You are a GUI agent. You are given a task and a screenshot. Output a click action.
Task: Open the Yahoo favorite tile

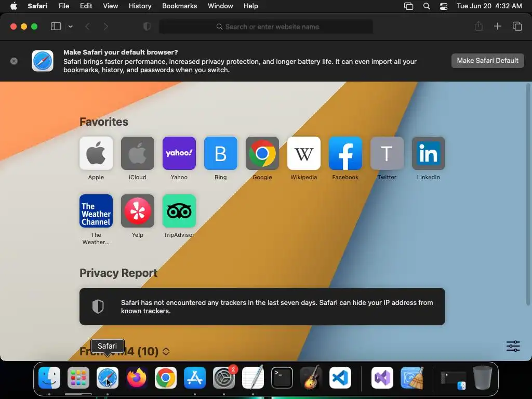click(x=179, y=153)
